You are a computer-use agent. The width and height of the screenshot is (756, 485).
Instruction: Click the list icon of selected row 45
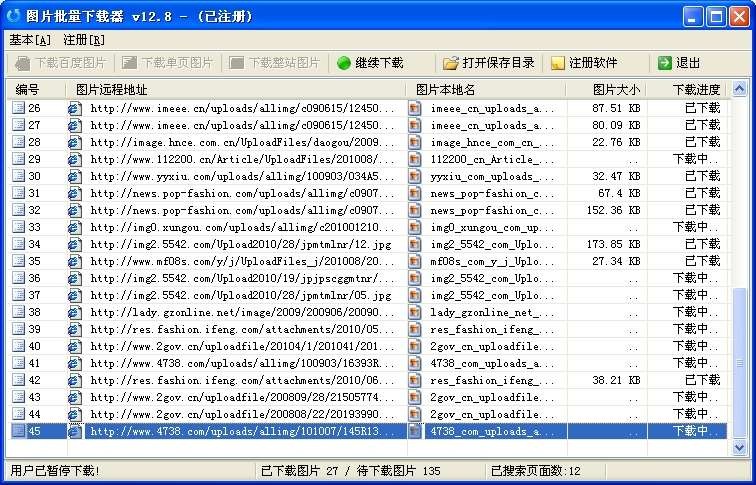click(x=18, y=431)
